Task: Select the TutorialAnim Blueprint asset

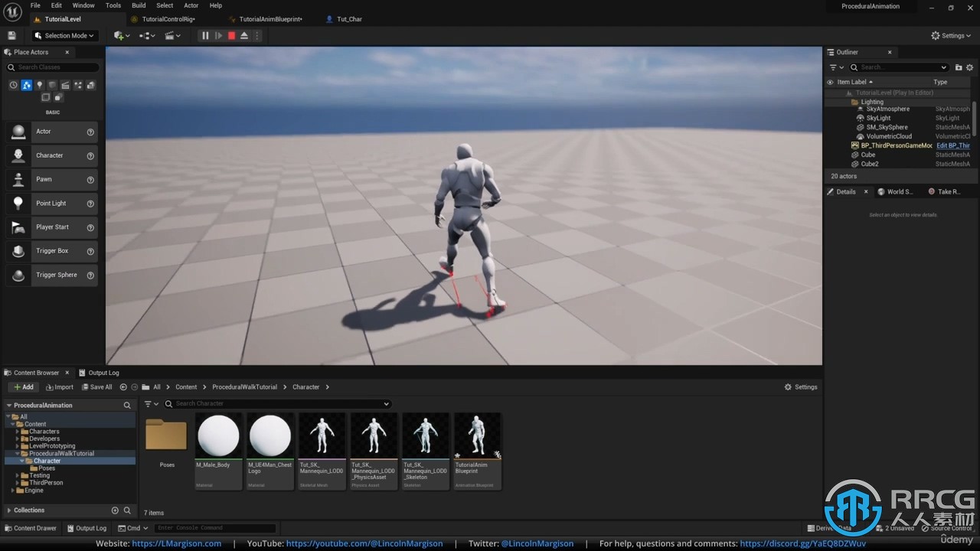Action: (478, 452)
